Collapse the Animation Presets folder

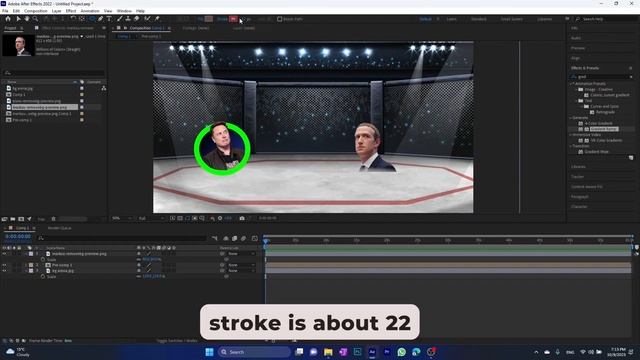572,83
